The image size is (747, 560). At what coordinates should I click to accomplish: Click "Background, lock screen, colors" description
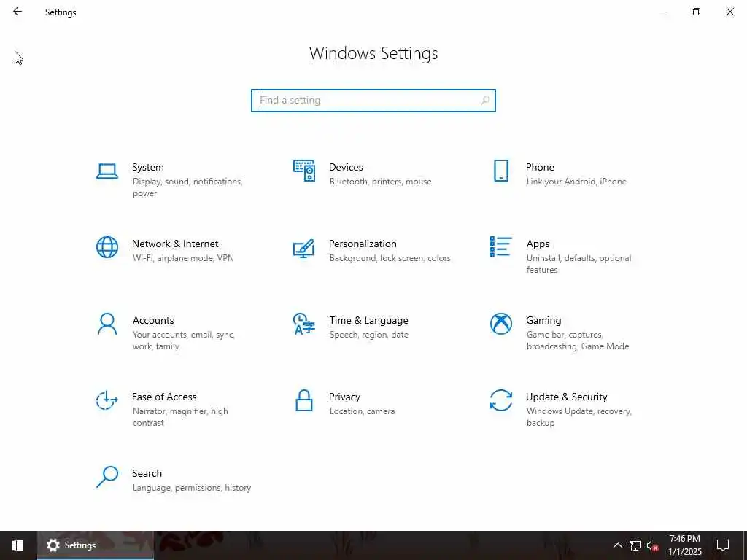click(390, 258)
